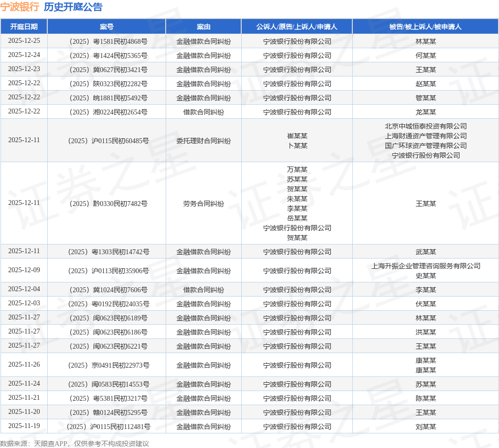Click plaintiff 苏某某 in the 黔0330 row
The width and height of the screenshot is (499, 448).
297,179
